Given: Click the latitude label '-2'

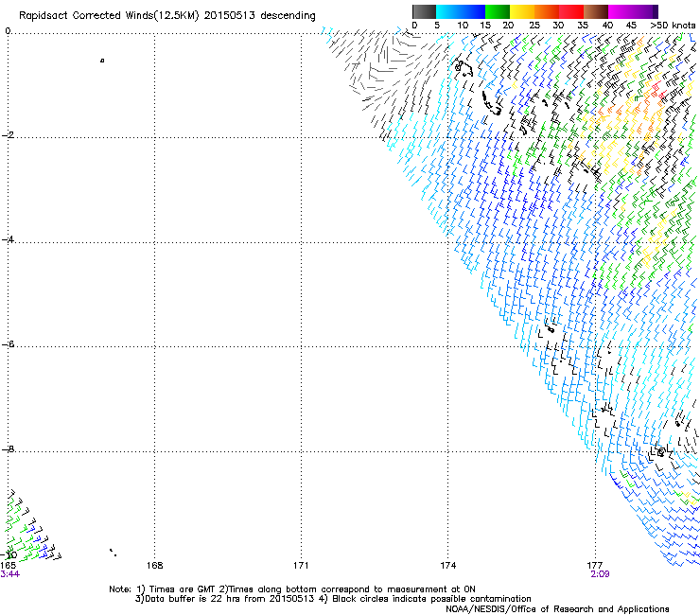Looking at the screenshot, I should tap(8, 135).
